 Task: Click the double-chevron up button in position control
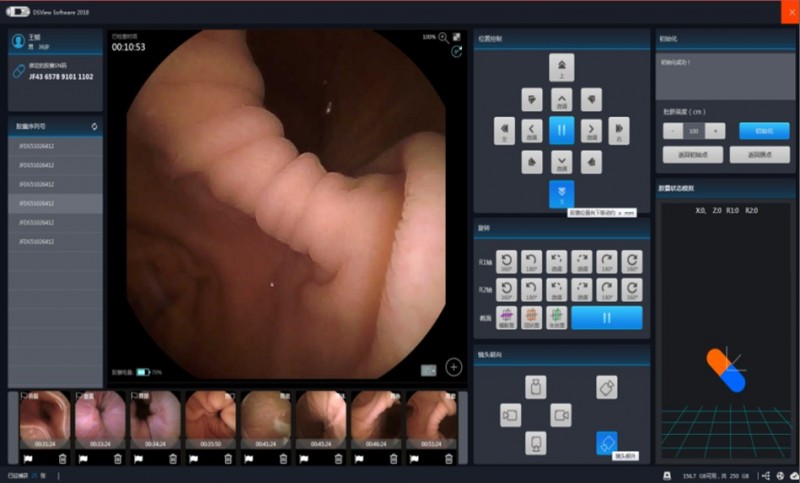(x=561, y=67)
